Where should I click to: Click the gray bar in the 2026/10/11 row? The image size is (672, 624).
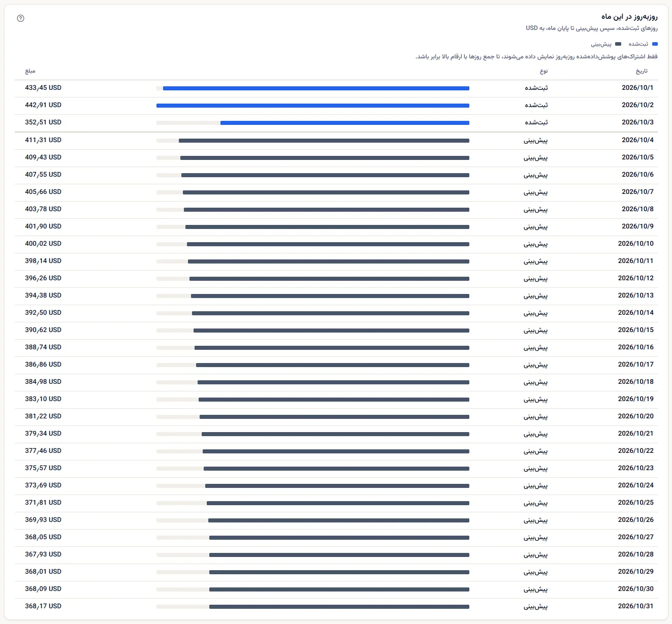[x=329, y=261]
